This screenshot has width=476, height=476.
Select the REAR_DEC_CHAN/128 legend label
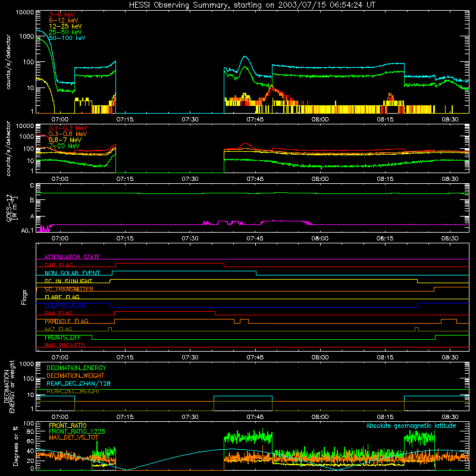tap(79, 383)
